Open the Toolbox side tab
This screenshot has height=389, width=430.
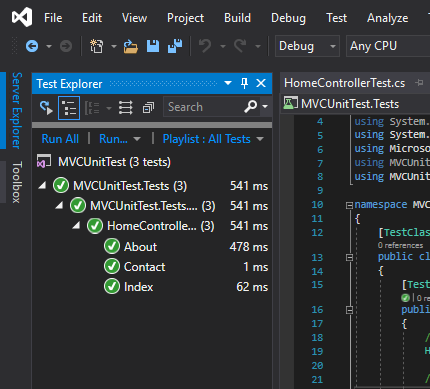17,182
